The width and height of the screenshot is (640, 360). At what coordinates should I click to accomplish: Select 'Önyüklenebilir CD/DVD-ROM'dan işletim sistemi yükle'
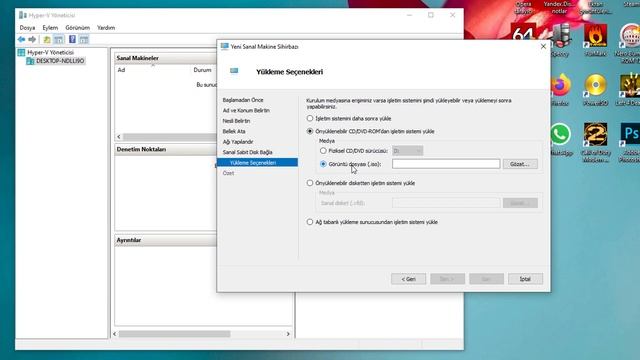pos(310,131)
